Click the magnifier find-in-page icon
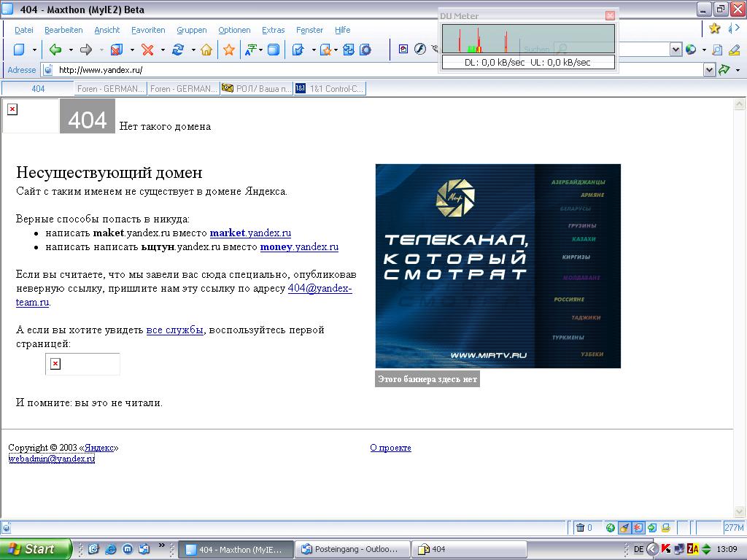Viewport: 747px width, 560px height. point(717,49)
